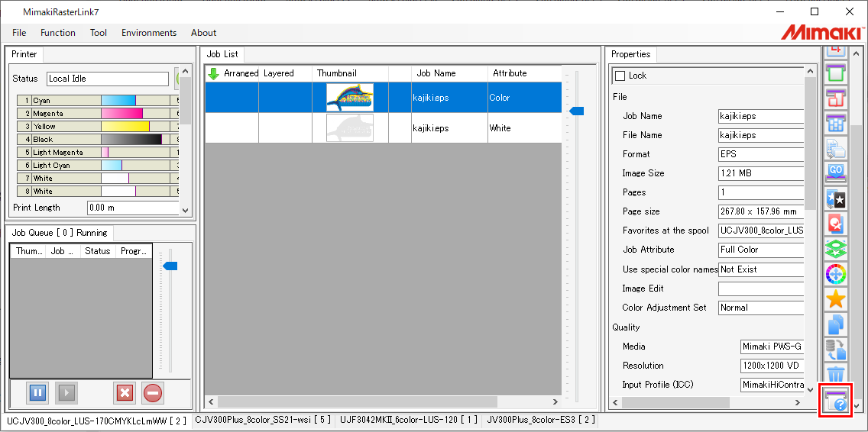The width and height of the screenshot is (868, 432).
Task: Switch to CJV300Plus_8color_SS21-wsi printer tab
Action: [x=263, y=419]
